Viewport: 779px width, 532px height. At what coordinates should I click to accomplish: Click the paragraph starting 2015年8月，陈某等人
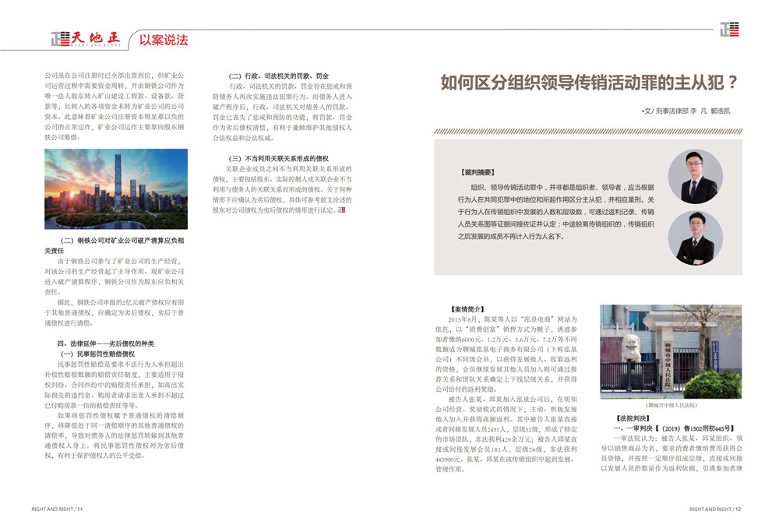[506, 354]
